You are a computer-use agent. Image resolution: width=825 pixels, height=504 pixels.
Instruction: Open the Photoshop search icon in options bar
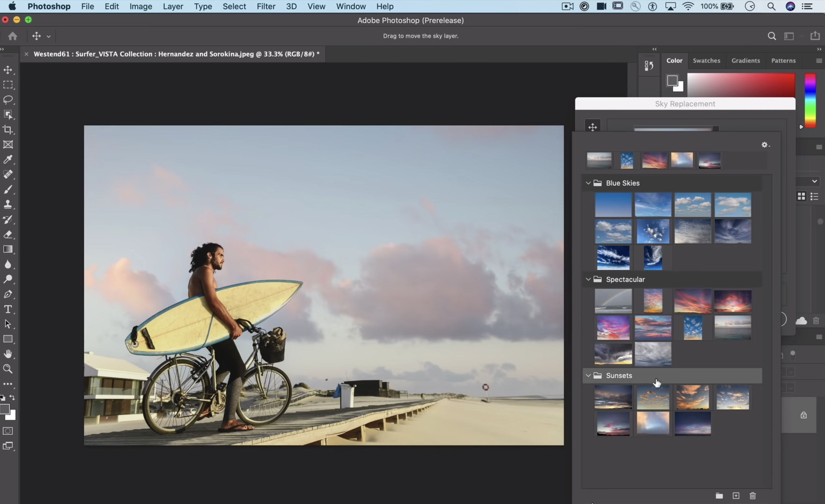[x=772, y=36]
